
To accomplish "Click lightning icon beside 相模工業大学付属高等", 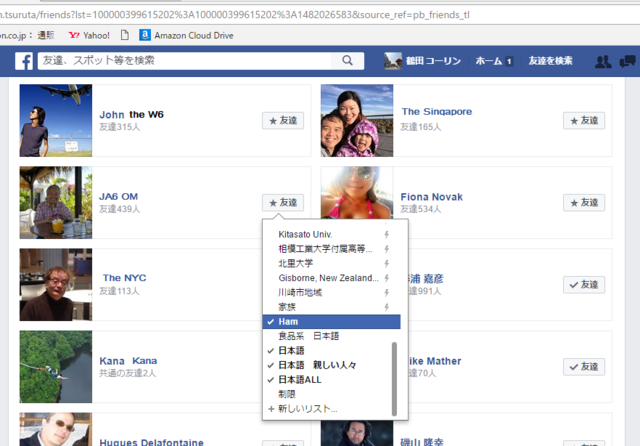I will [386, 249].
